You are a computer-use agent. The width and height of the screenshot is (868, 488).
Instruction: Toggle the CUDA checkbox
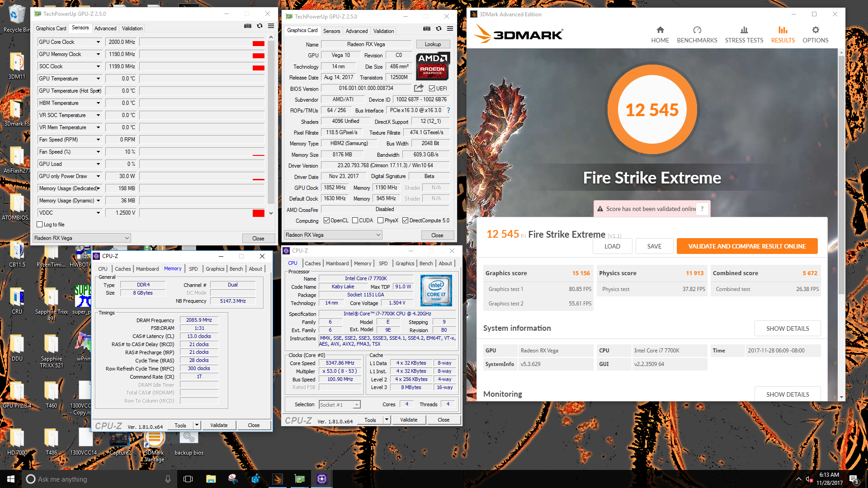(x=355, y=221)
